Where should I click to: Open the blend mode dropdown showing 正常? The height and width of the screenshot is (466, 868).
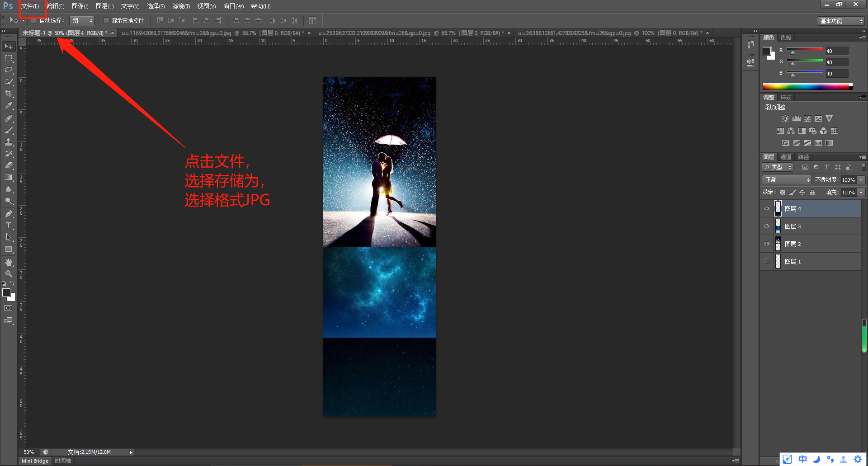point(786,179)
